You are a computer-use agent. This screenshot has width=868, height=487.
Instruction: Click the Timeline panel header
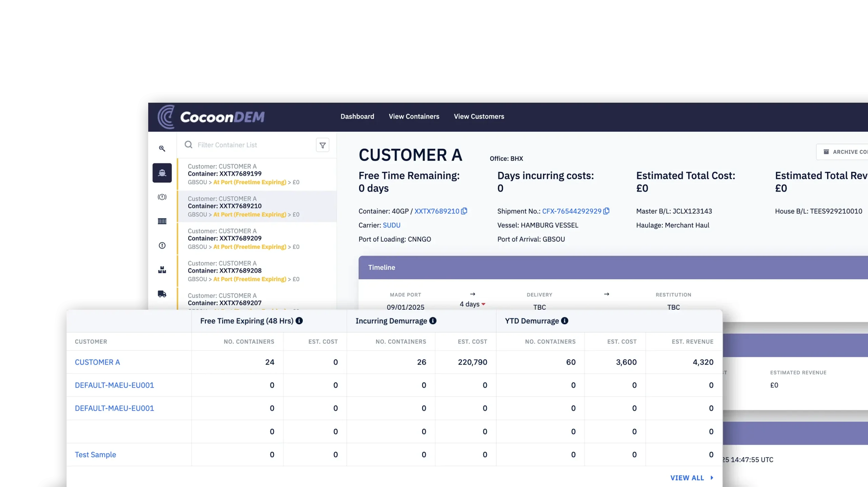613,267
